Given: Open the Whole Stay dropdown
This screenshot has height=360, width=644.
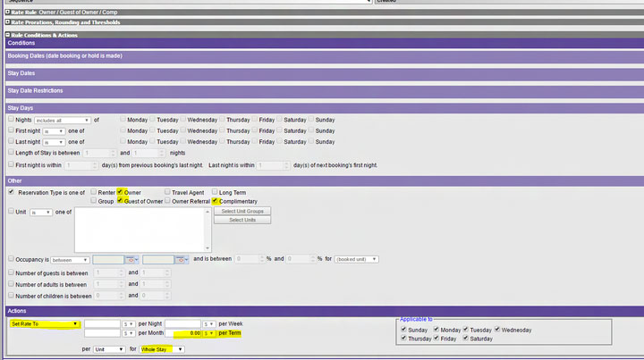Looking at the screenshot, I should pos(162,349).
